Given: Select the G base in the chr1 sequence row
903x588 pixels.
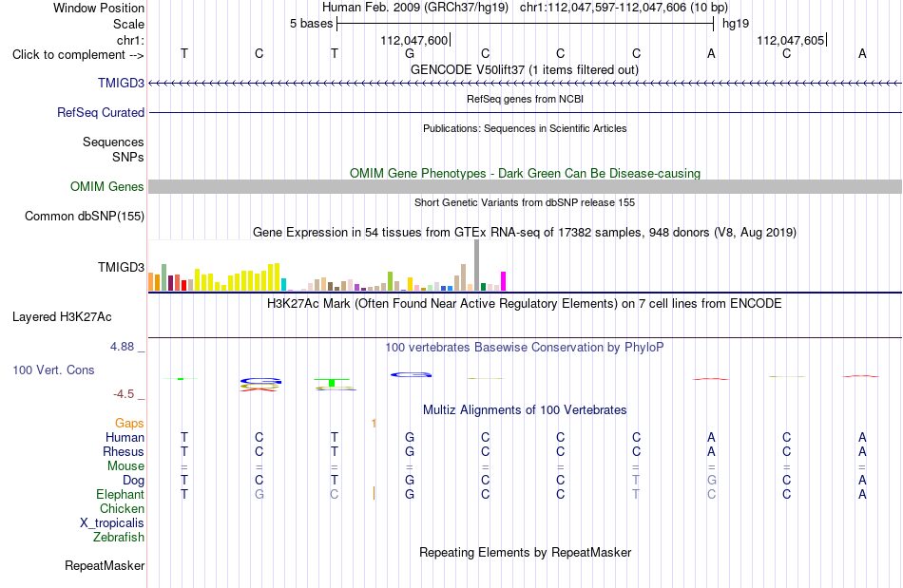Looking at the screenshot, I should pyautogui.click(x=410, y=53).
